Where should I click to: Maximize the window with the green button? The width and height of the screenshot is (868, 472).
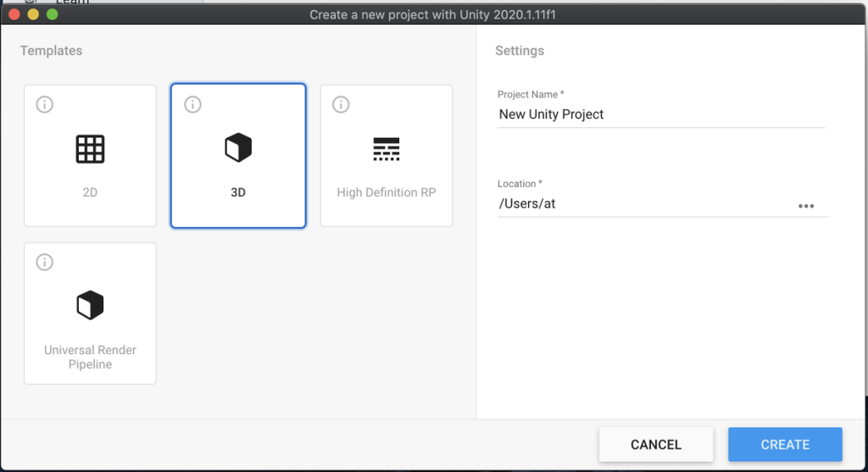(x=52, y=14)
